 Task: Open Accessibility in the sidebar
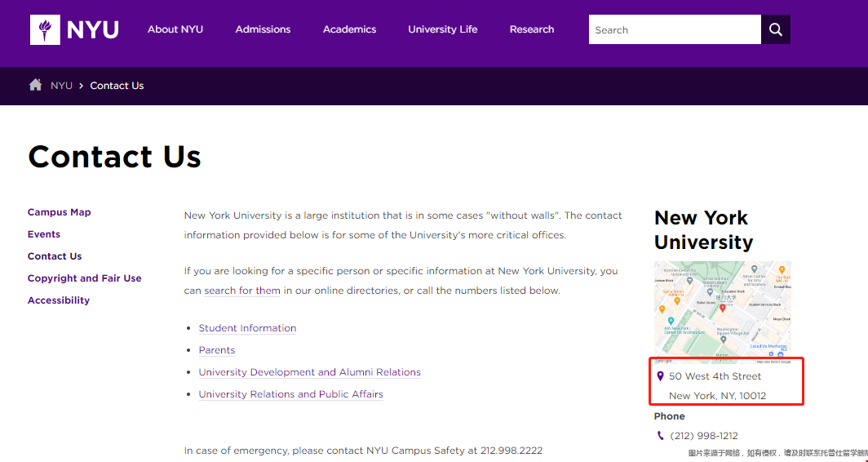59,300
